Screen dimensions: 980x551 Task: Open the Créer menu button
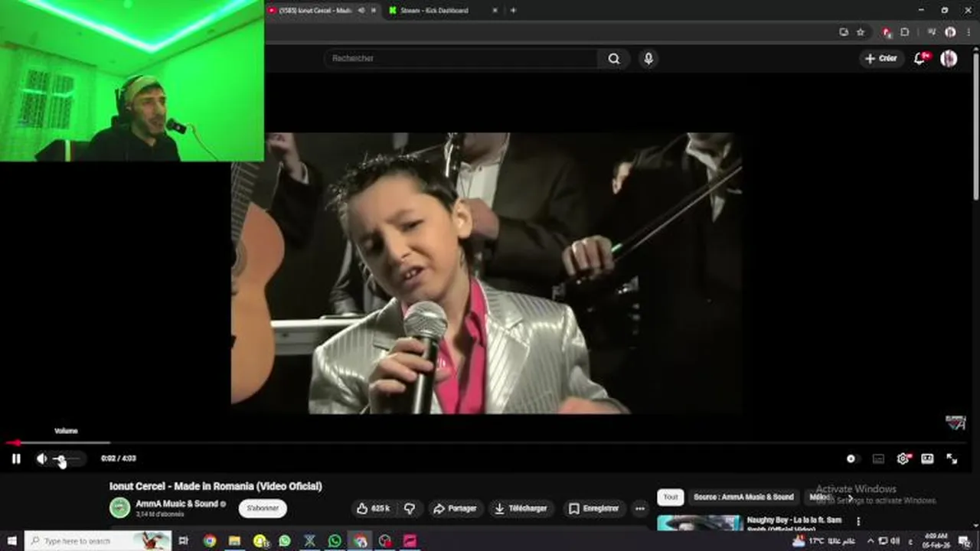click(x=881, y=58)
